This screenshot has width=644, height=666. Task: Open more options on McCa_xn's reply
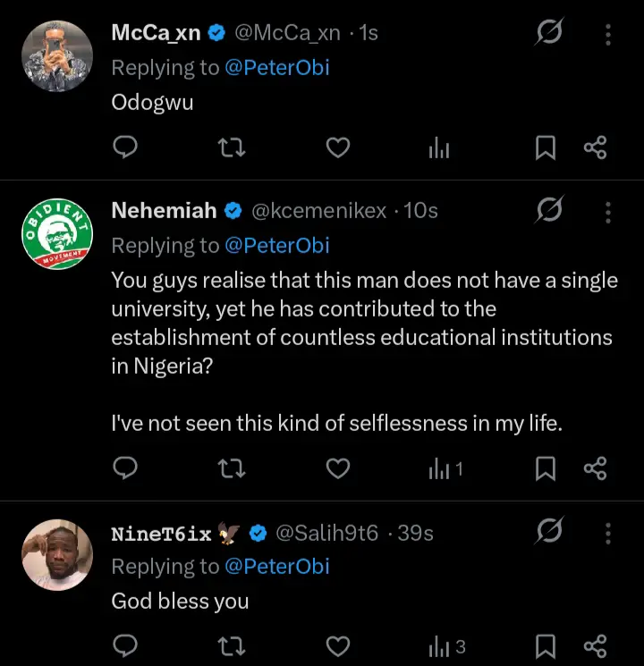pyautogui.click(x=608, y=35)
